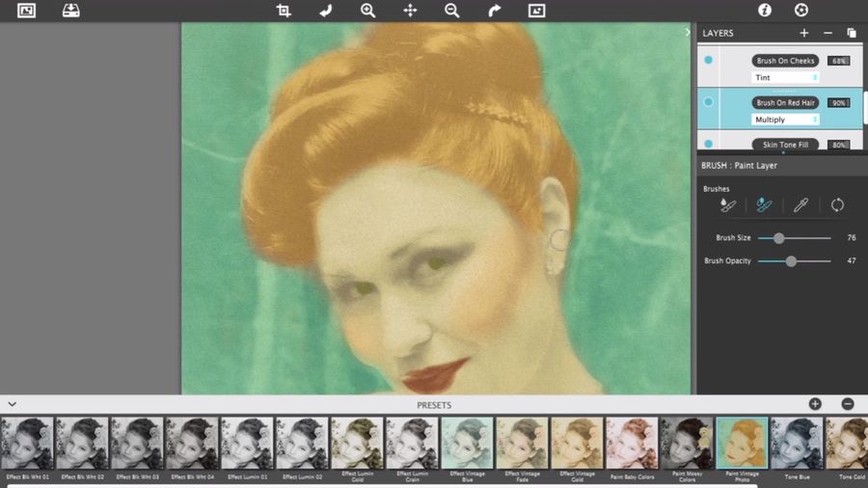Click the reset/refresh brush icon
The width and height of the screenshot is (868, 488).
837,205
